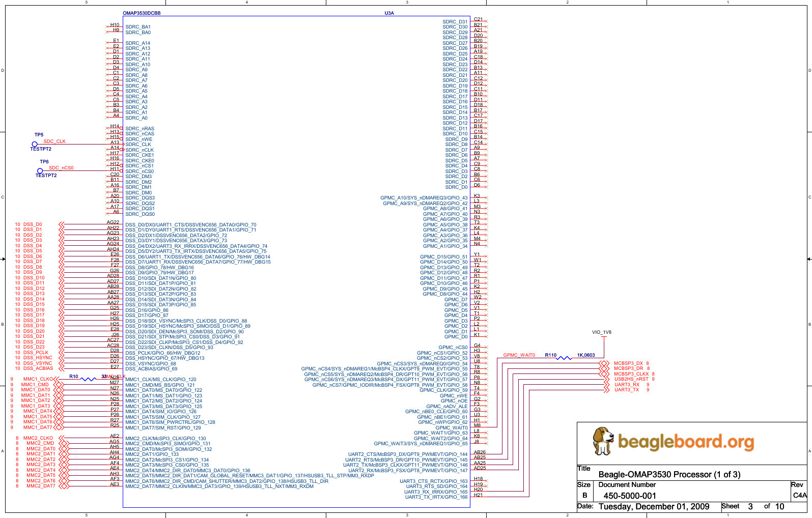Click the VIO_1V8 power label
The height and width of the screenshot is (518, 812).
602,332
